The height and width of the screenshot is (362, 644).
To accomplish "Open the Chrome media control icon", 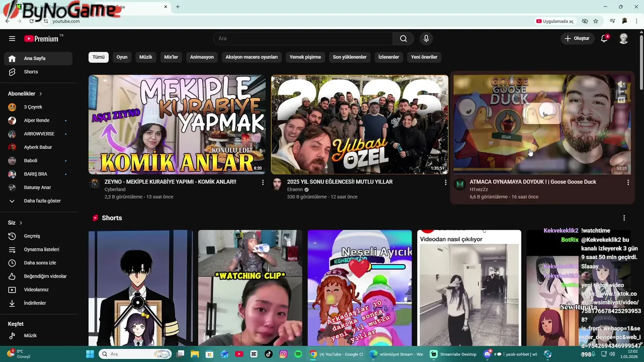I will point(612,21).
